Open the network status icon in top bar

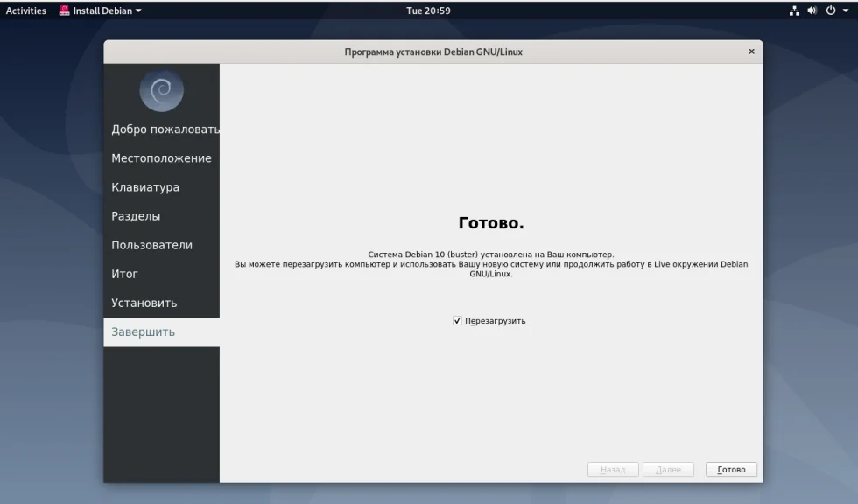pos(794,10)
